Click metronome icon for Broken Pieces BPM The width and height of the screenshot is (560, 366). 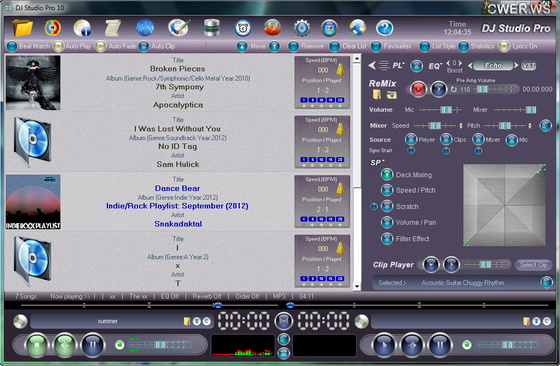pos(340,70)
